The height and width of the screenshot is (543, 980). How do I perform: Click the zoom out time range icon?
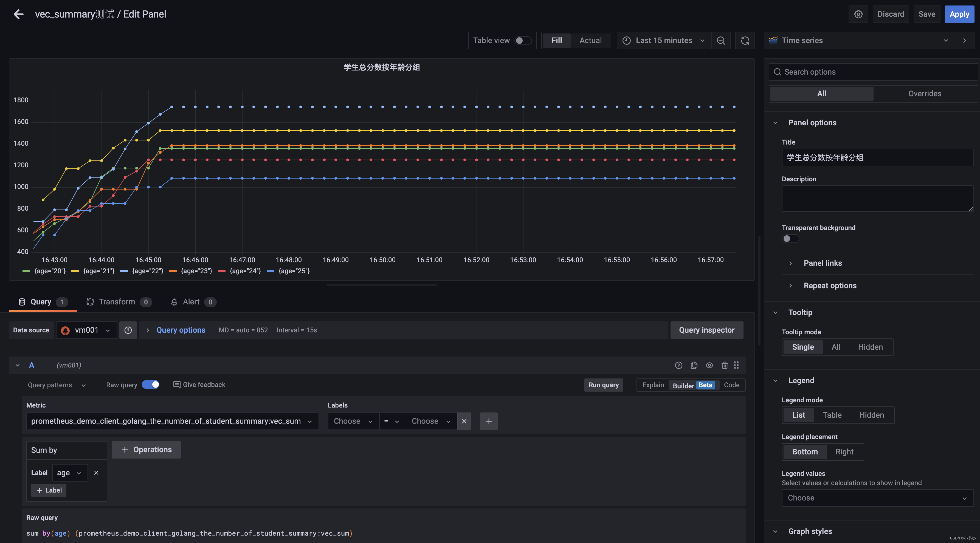[x=720, y=41]
